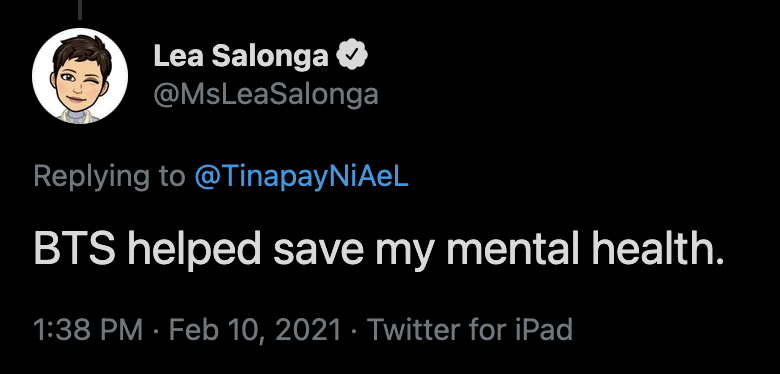780x374 pixels.
Task: Click the dot separator before Twitter for iPad
Action: coord(354,330)
